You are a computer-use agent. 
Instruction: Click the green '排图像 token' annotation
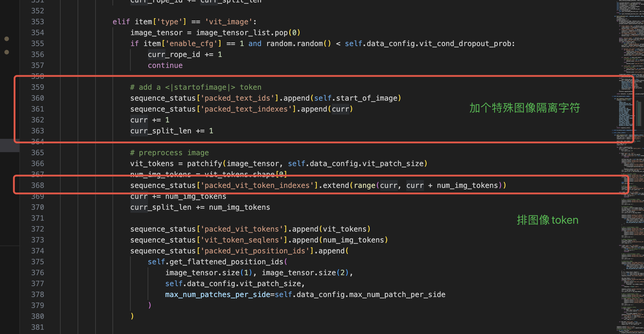click(548, 220)
